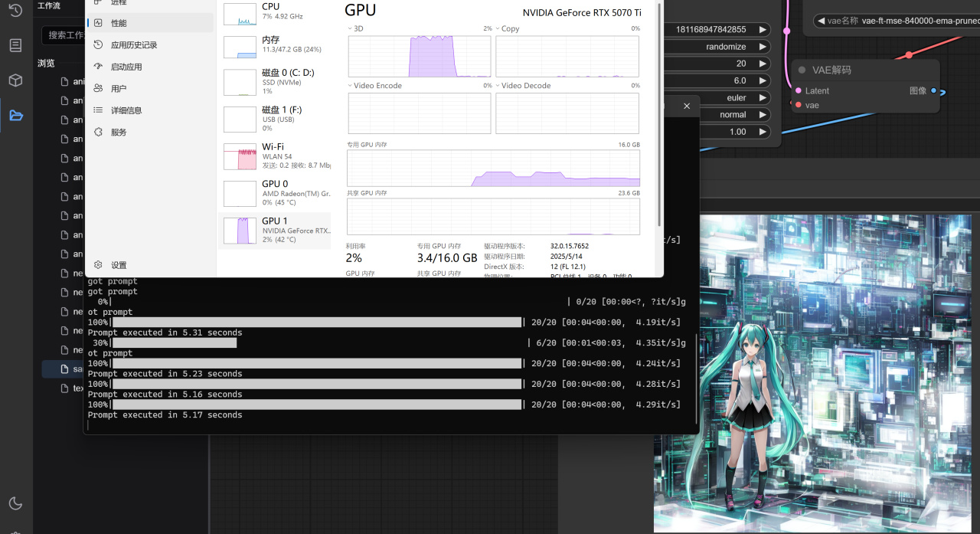This screenshot has height=534, width=980.
Task: Select 性能 tab in Task Manager
Action: pos(150,23)
